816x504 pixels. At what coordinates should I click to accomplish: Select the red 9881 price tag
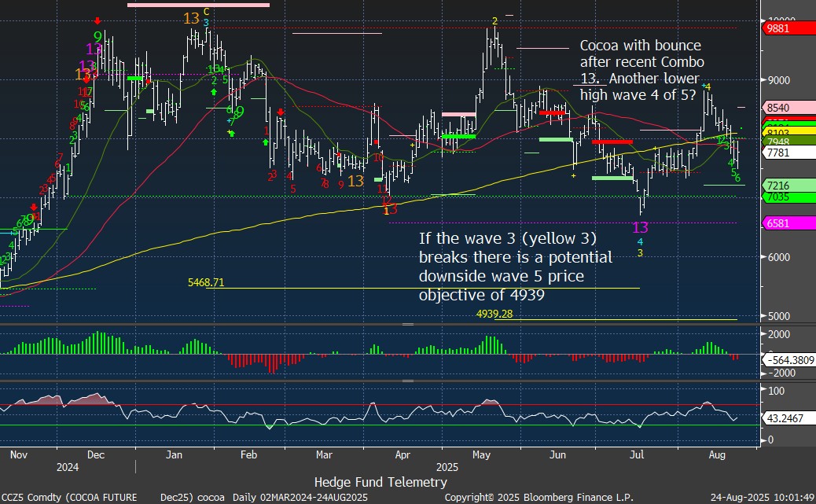[x=788, y=28]
